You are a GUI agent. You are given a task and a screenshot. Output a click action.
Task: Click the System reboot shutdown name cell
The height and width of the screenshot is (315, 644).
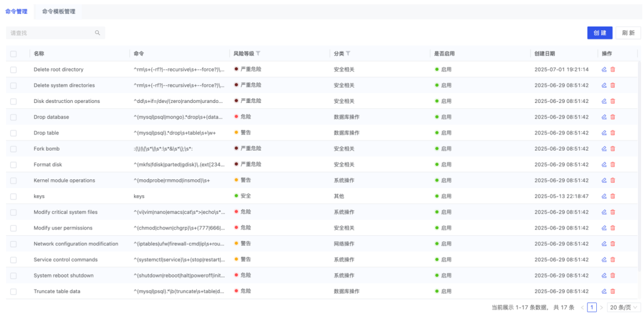tap(64, 275)
